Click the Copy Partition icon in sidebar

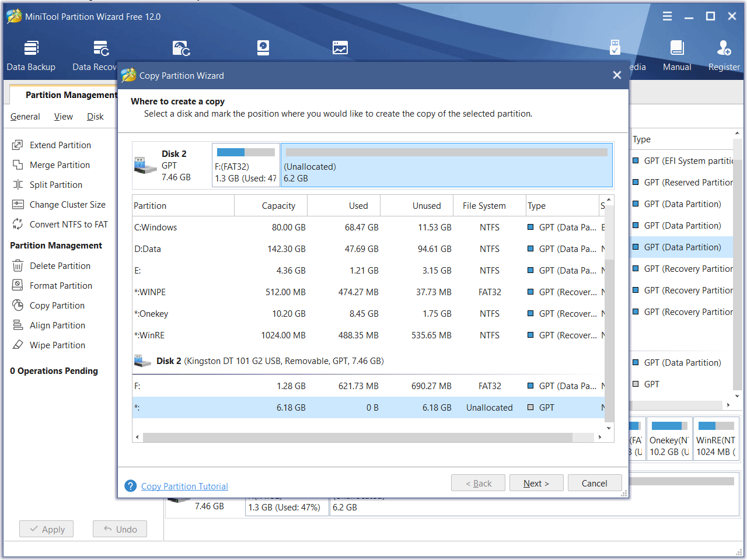point(18,305)
